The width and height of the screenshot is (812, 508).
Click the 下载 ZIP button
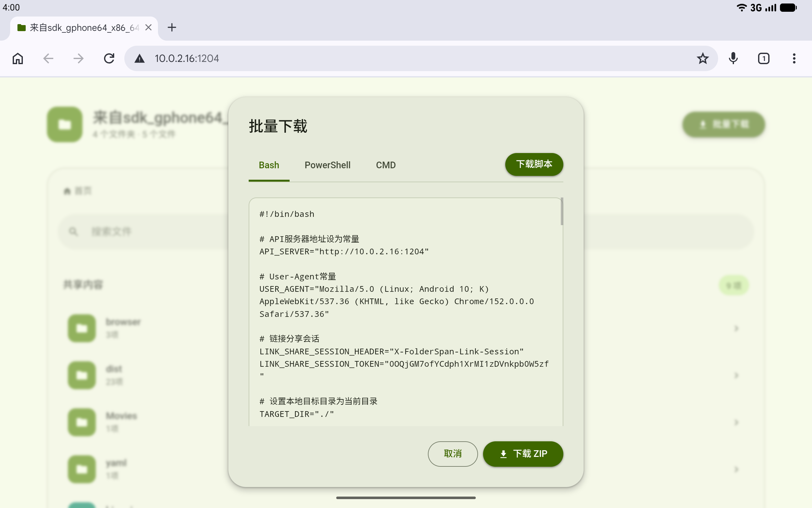point(523,454)
